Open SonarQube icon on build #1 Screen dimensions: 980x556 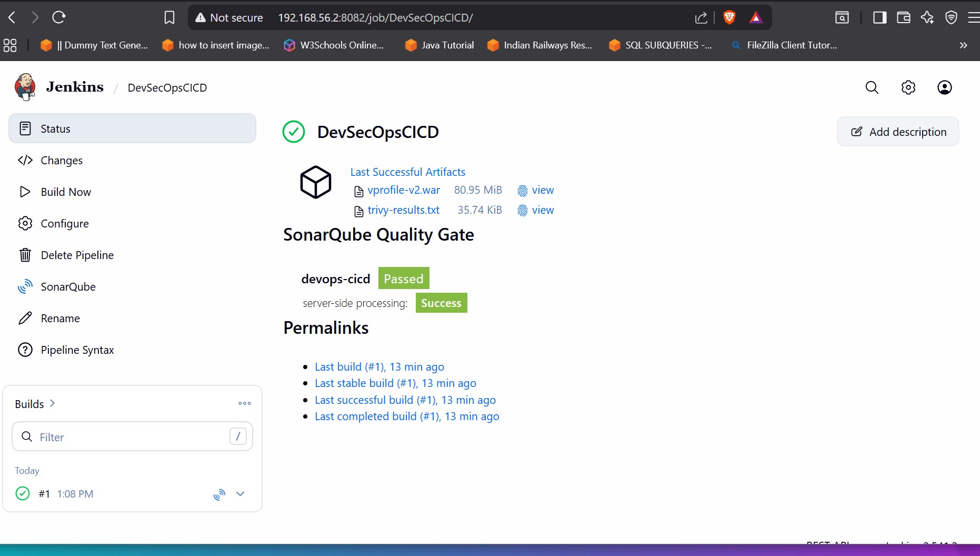click(219, 494)
